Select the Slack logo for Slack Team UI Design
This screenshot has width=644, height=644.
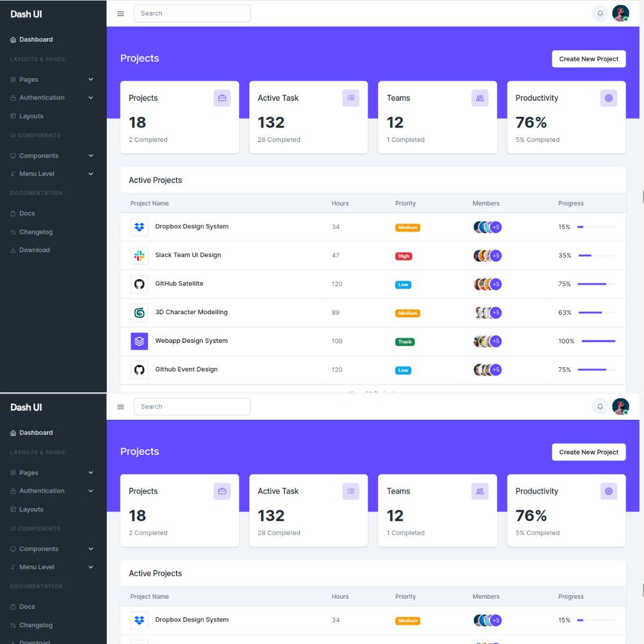point(139,255)
